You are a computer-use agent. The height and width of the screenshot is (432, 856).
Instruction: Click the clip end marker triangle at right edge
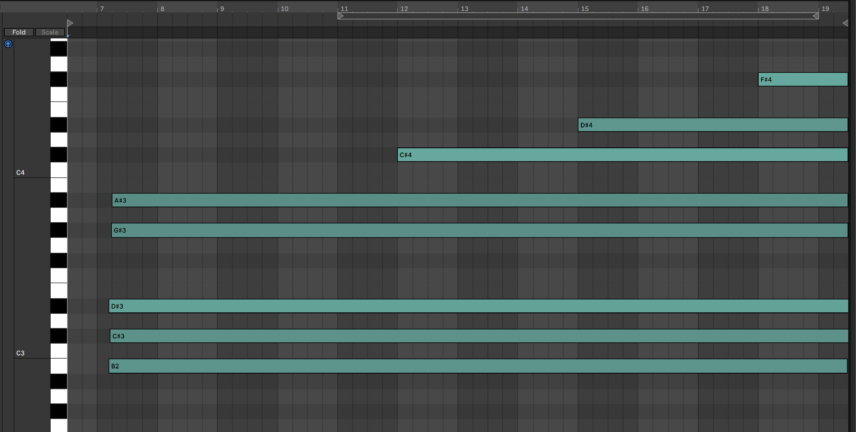(845, 23)
